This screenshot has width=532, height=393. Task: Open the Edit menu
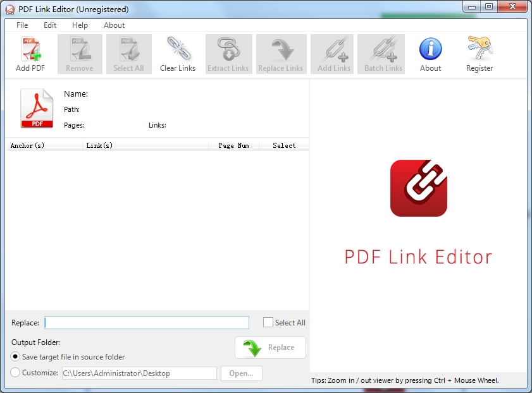click(50, 25)
